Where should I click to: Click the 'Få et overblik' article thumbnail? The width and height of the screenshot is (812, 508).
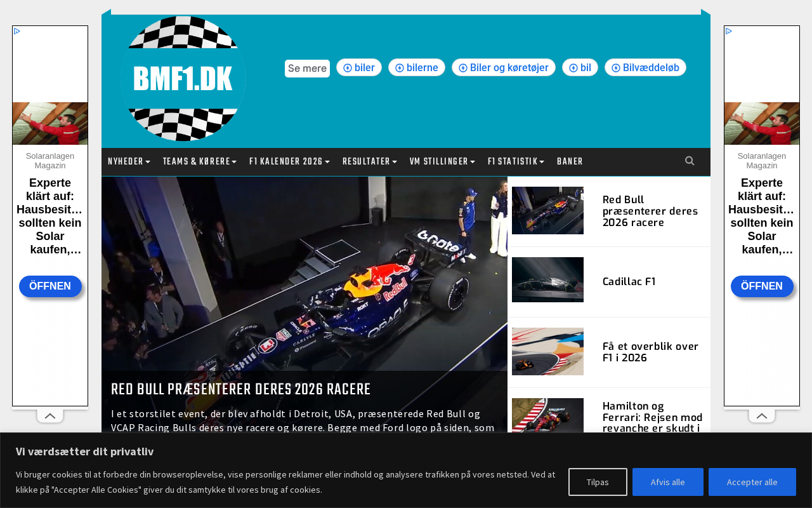547,351
